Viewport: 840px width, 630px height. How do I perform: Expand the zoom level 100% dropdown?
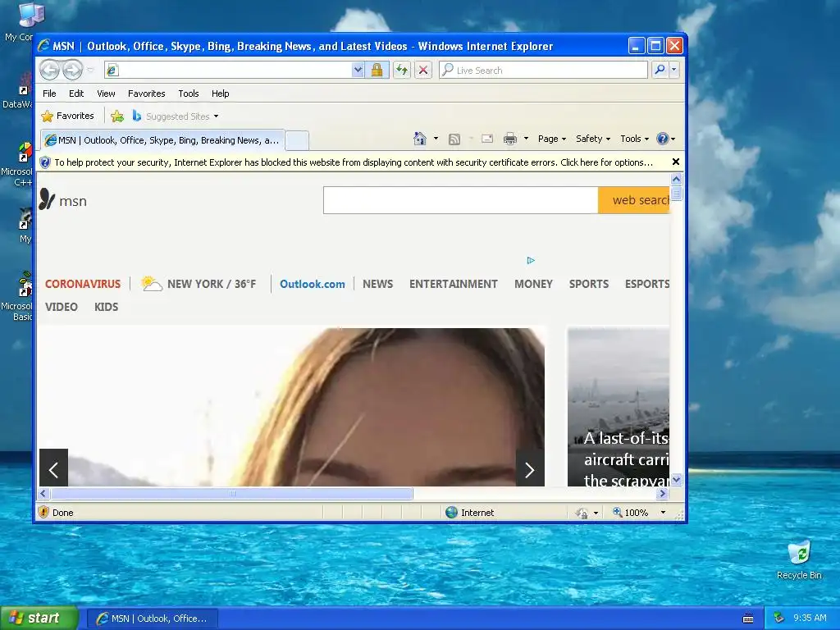(663, 513)
